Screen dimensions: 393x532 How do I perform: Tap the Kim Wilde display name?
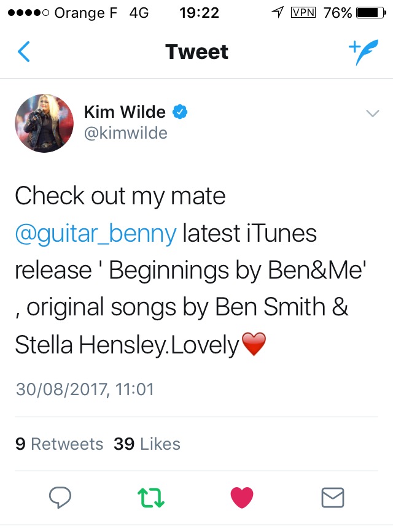(125, 112)
